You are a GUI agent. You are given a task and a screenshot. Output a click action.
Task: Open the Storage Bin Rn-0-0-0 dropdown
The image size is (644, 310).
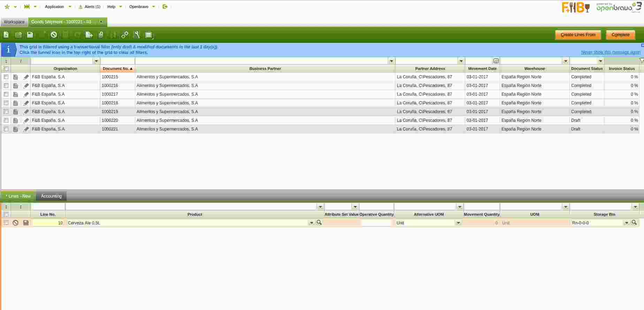627,223
